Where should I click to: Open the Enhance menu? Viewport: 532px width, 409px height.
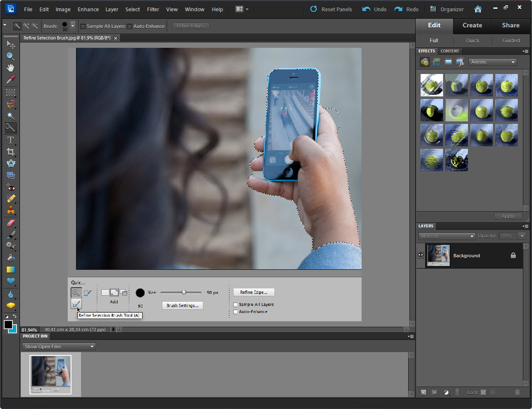[88, 9]
